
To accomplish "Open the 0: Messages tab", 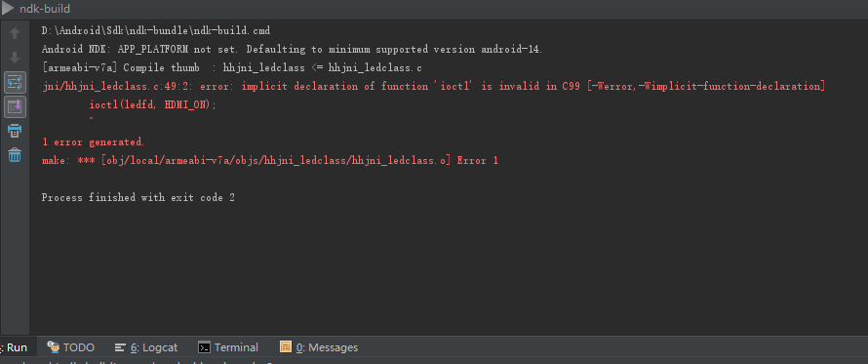I will (319, 347).
